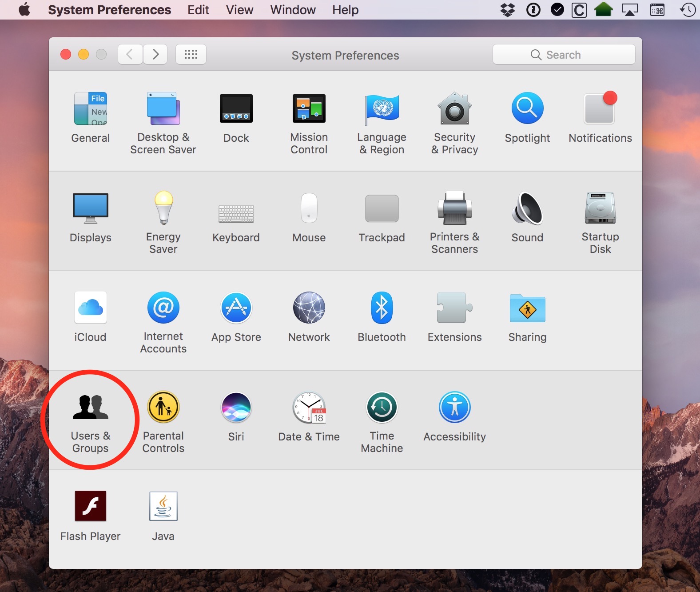Screen dimensions: 700x592
Task: Click the Search field in toolbar
Action: [564, 55]
